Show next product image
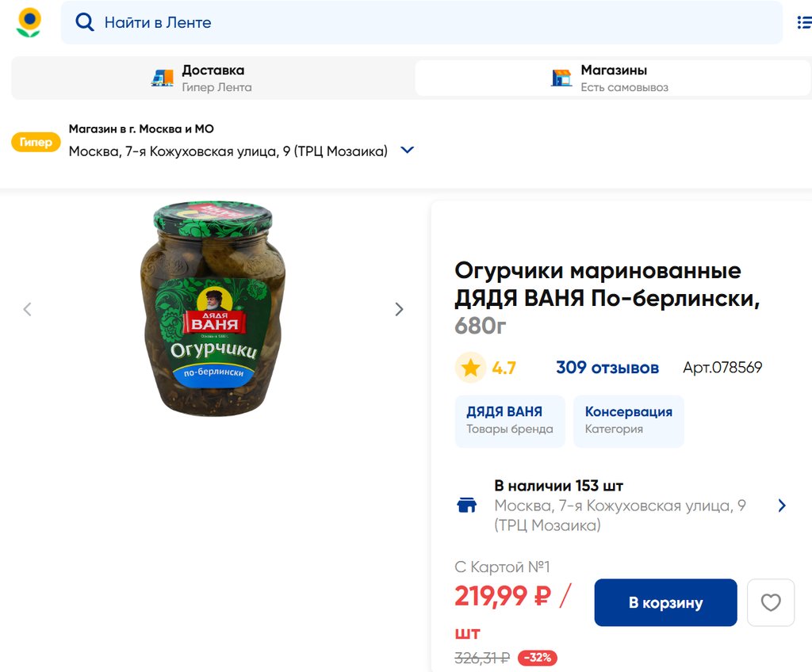812x672 pixels. coord(399,309)
